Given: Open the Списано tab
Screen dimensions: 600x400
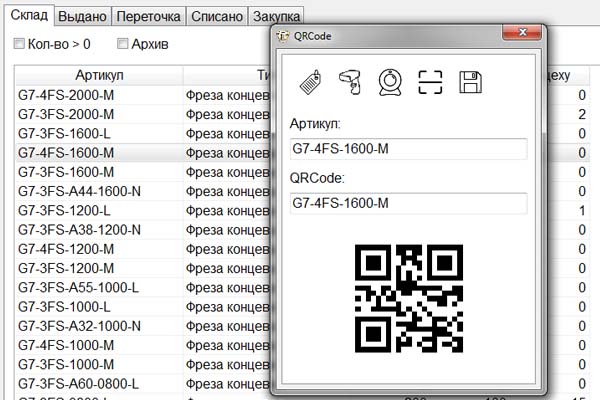Looking at the screenshot, I should coord(217,16).
